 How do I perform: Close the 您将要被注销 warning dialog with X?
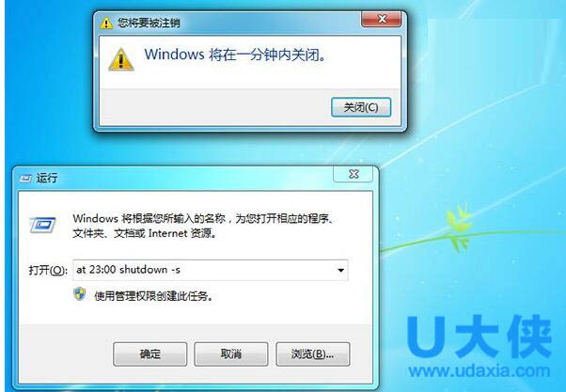click(381, 19)
